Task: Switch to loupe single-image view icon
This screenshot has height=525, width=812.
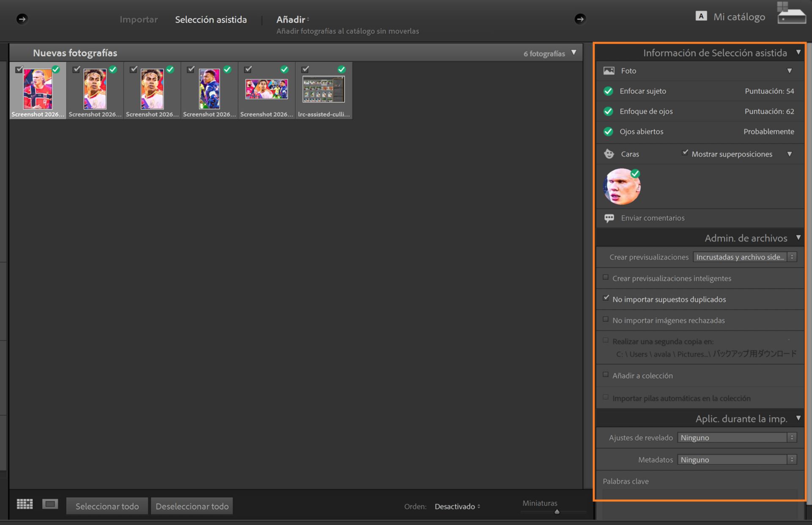Action: point(50,504)
